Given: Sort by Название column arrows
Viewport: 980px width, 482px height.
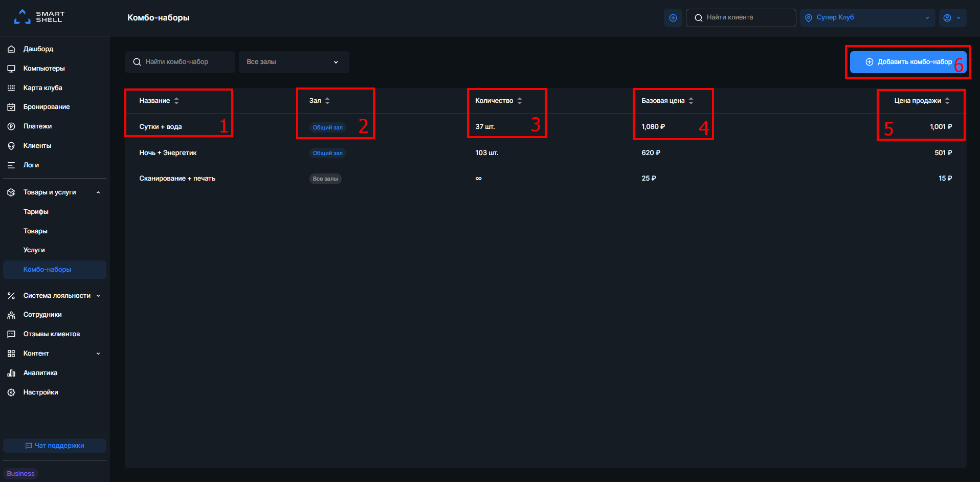Looking at the screenshot, I should 176,101.
